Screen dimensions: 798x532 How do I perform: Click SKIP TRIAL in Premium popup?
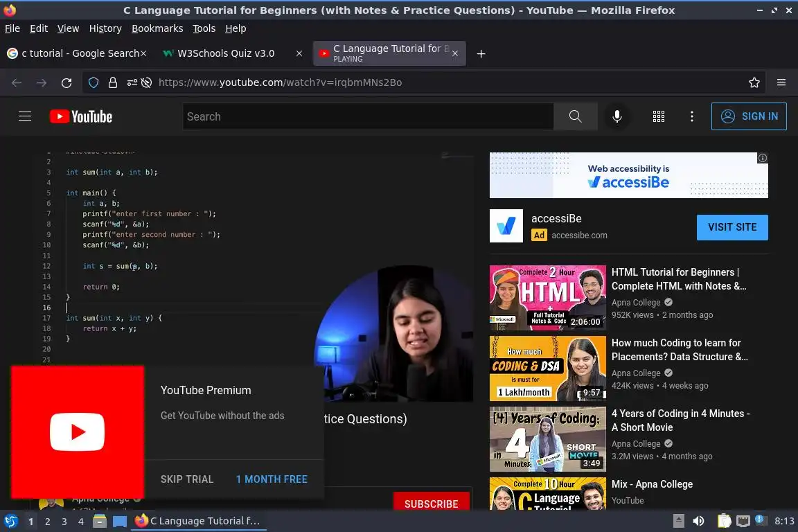click(x=187, y=479)
